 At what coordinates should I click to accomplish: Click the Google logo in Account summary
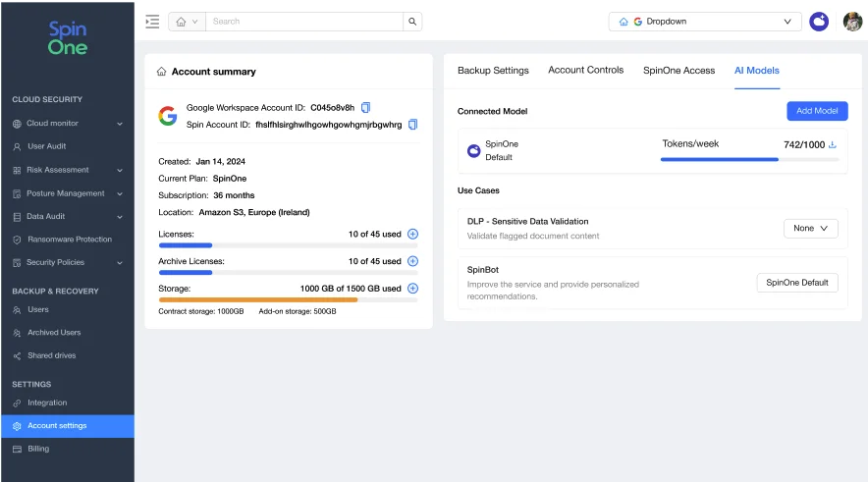168,116
